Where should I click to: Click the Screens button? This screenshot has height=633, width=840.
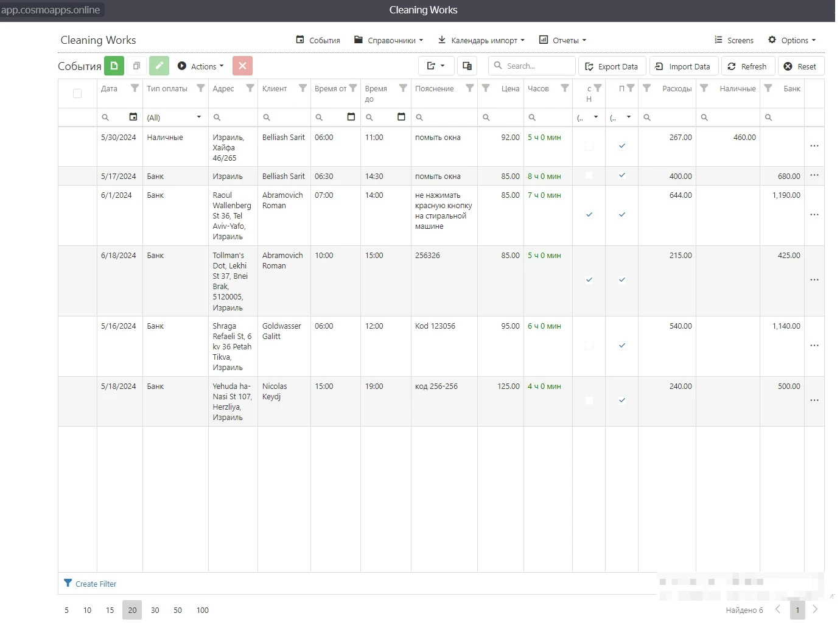pos(734,40)
